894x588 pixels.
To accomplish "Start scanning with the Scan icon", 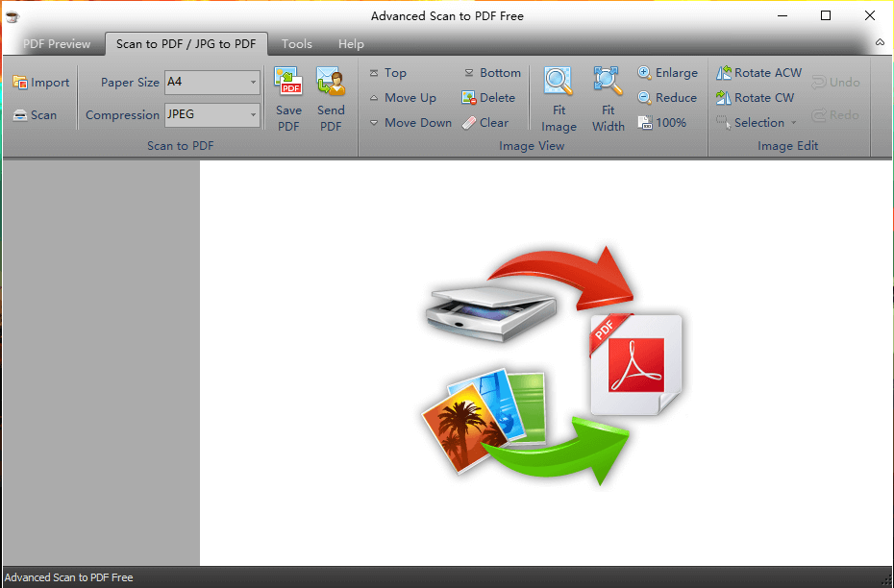I will tap(20, 115).
